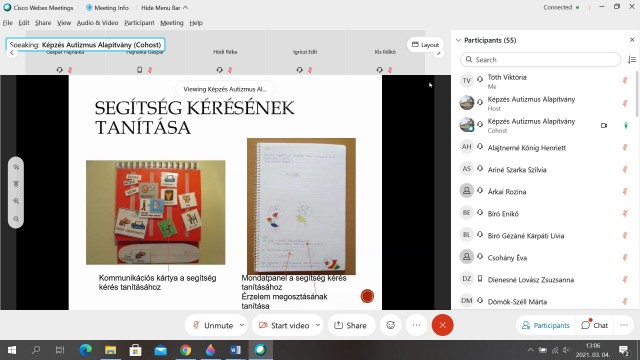640x360 pixels.
Task: Click the Share button
Action: pos(350,325)
